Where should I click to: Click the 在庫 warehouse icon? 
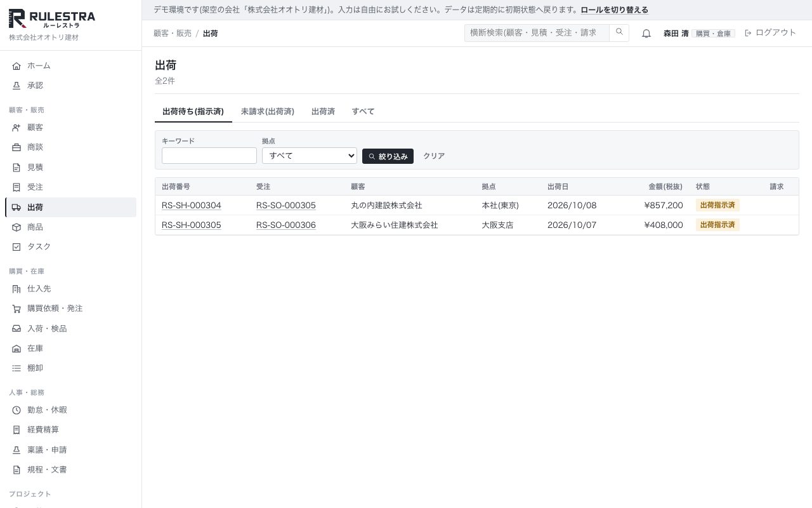pyautogui.click(x=16, y=349)
